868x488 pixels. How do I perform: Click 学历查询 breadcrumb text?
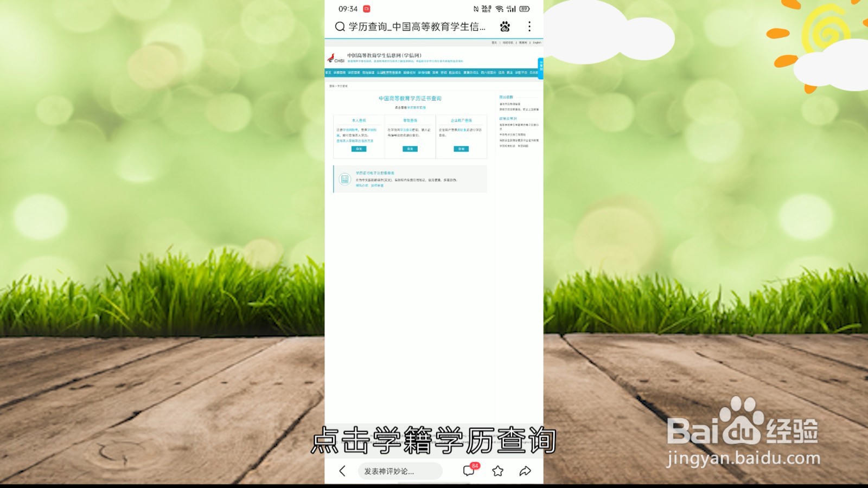click(x=342, y=86)
